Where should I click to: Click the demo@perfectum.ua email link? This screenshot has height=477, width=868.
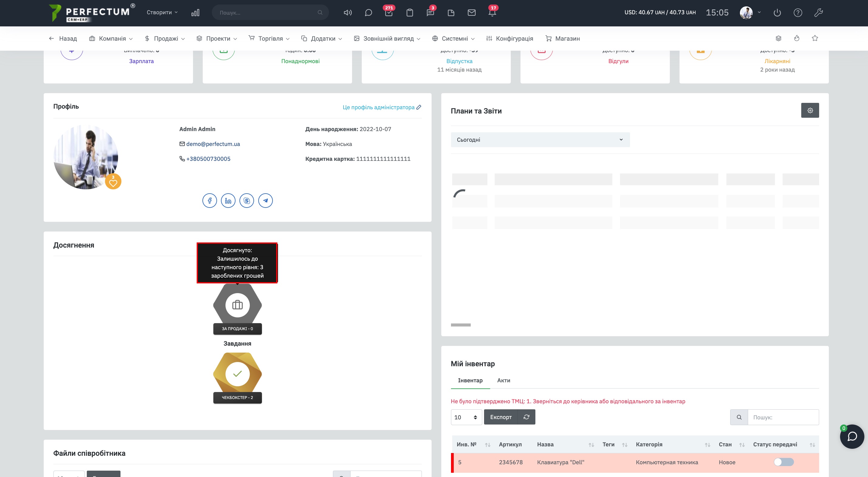click(x=213, y=144)
